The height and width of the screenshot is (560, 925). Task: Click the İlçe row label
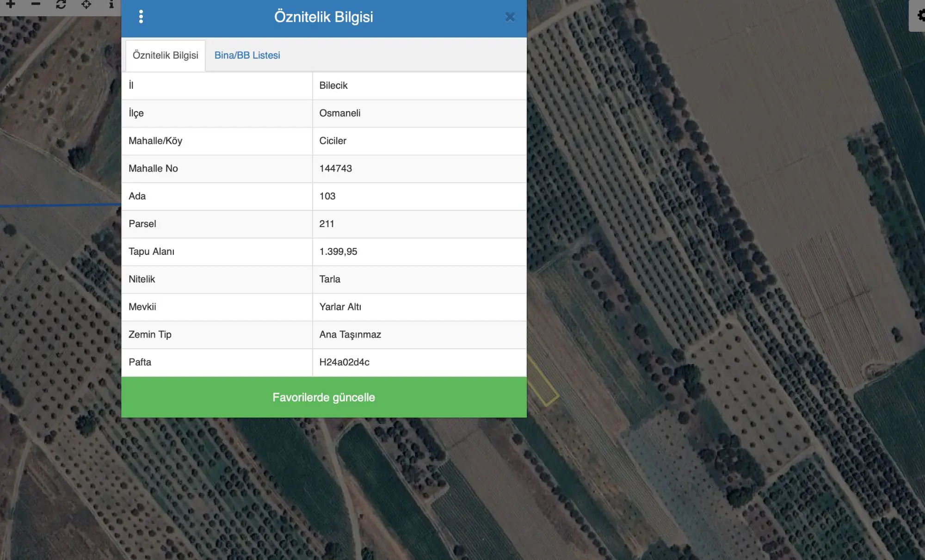pos(136,113)
